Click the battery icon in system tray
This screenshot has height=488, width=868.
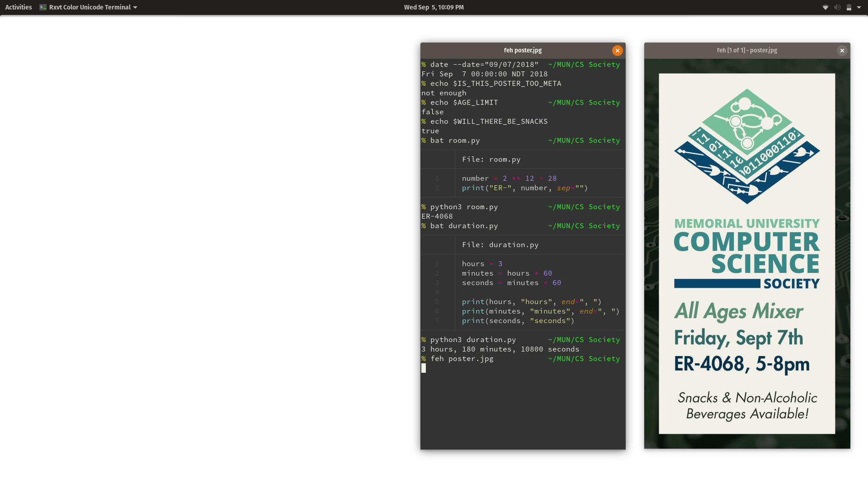(x=849, y=7)
